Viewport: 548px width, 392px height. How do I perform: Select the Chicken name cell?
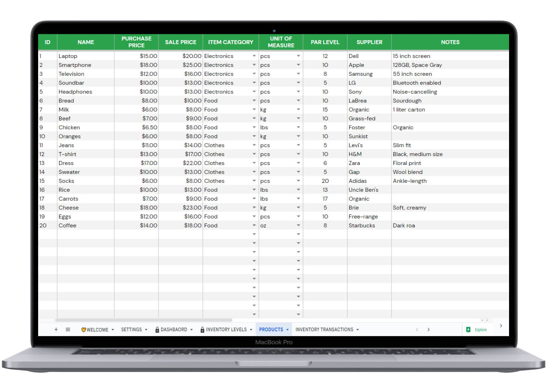[86, 127]
